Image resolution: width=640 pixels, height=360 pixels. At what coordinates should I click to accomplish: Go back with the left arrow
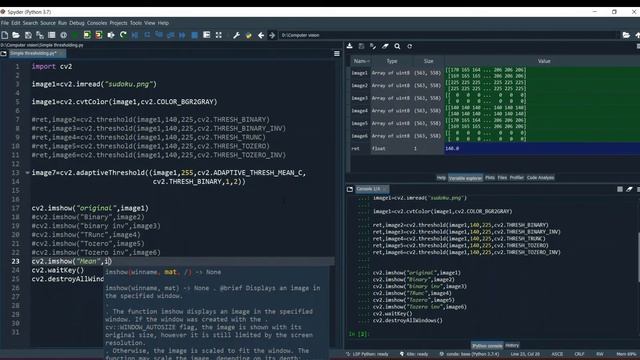pos(261,36)
